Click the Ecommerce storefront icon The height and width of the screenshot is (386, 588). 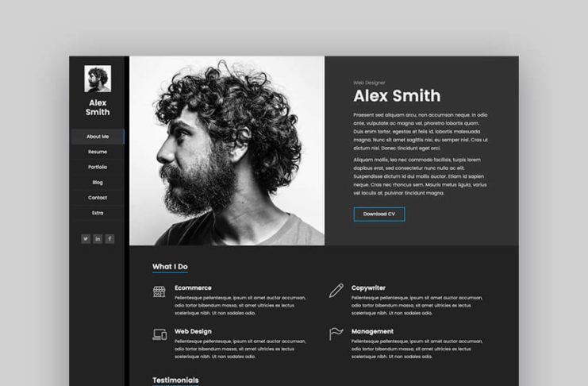tap(159, 291)
